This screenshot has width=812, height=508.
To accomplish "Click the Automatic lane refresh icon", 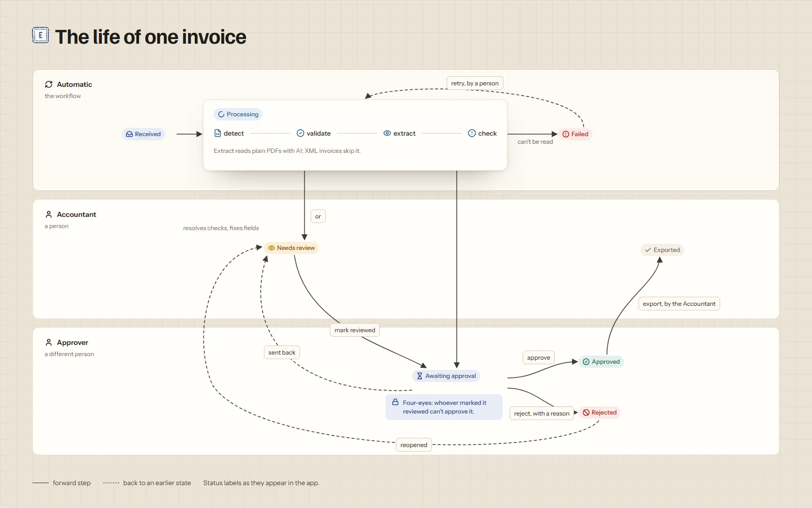I will click(49, 84).
